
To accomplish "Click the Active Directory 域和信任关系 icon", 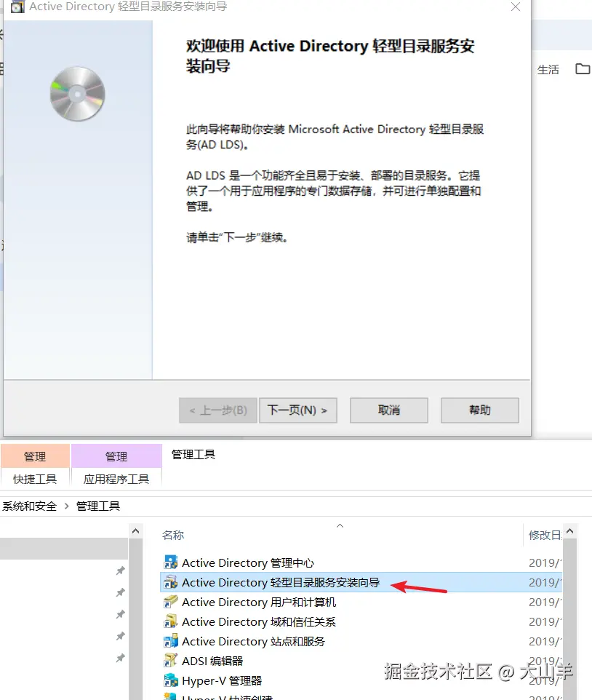I will tap(170, 621).
